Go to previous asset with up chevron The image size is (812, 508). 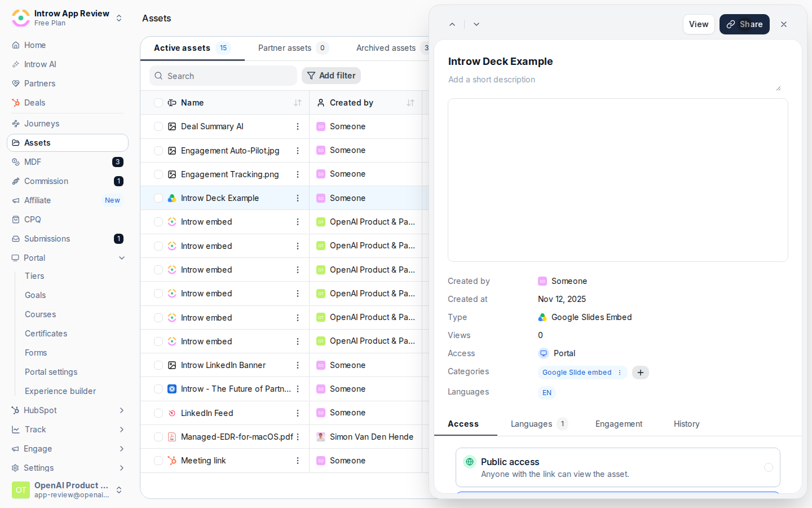[x=452, y=24]
